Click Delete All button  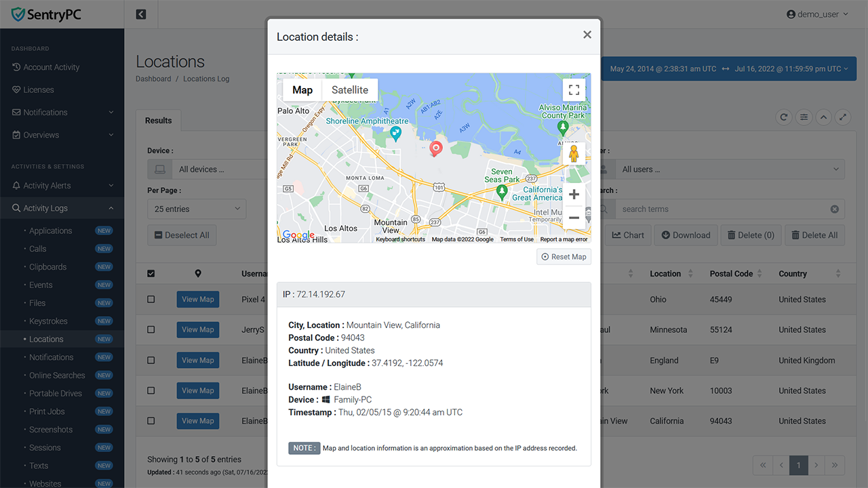click(814, 235)
